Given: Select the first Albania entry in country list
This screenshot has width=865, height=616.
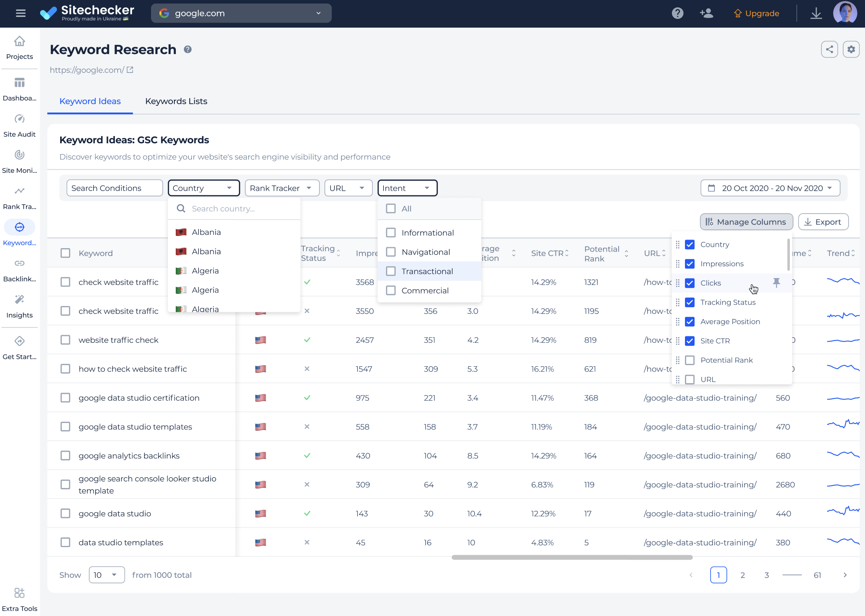Looking at the screenshot, I should pyautogui.click(x=234, y=232).
